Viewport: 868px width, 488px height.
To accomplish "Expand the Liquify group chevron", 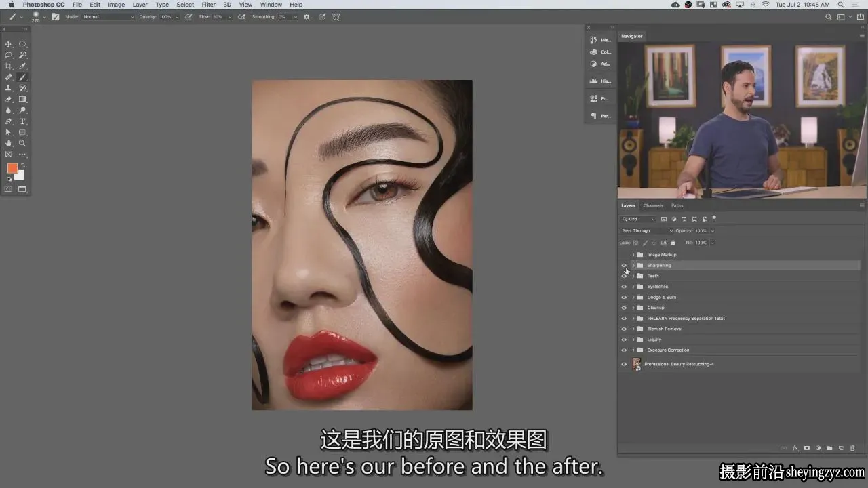I will [633, 340].
